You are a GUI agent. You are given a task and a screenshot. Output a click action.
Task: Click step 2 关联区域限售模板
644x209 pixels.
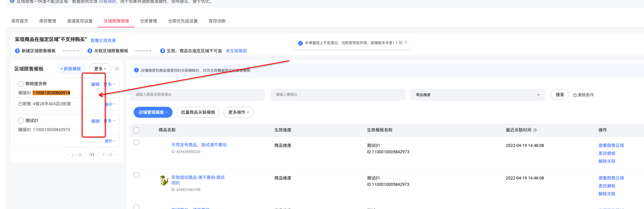click(x=108, y=51)
